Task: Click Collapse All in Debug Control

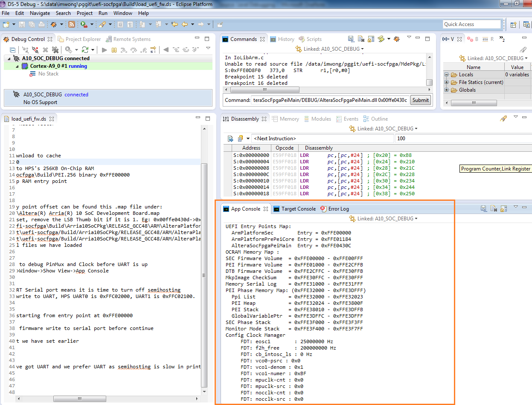Action: click(13, 50)
